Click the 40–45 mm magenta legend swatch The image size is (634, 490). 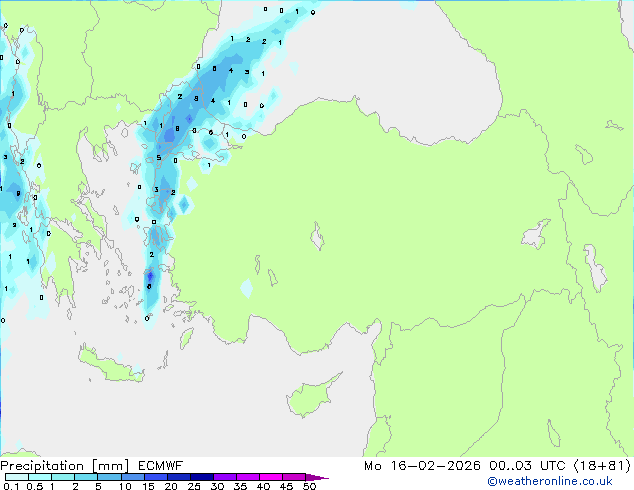(271, 477)
